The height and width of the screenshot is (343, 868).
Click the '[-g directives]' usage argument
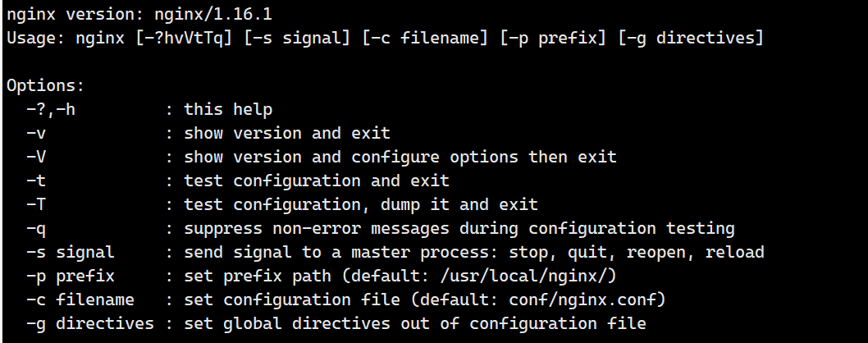691,39
